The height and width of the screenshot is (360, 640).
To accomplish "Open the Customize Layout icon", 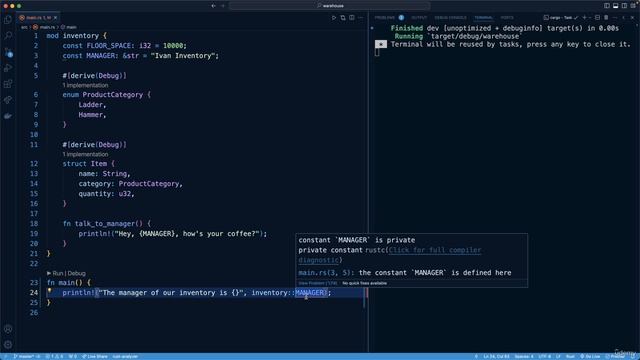I will pos(633,6).
